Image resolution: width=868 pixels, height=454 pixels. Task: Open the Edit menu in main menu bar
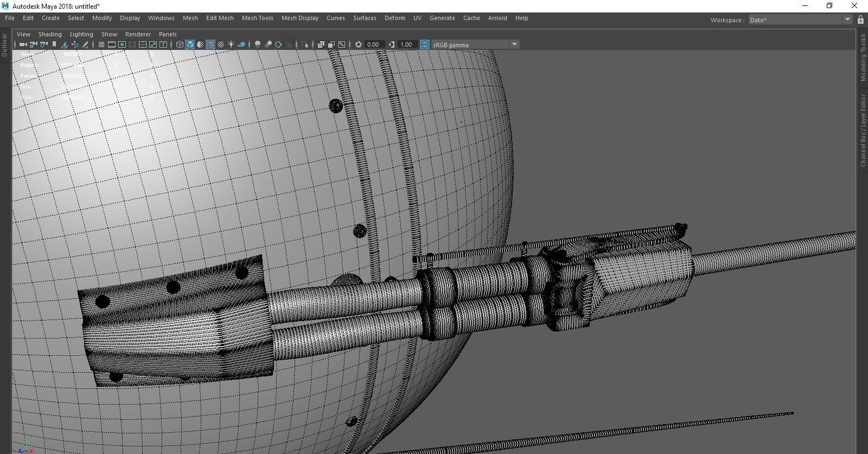[x=28, y=18]
